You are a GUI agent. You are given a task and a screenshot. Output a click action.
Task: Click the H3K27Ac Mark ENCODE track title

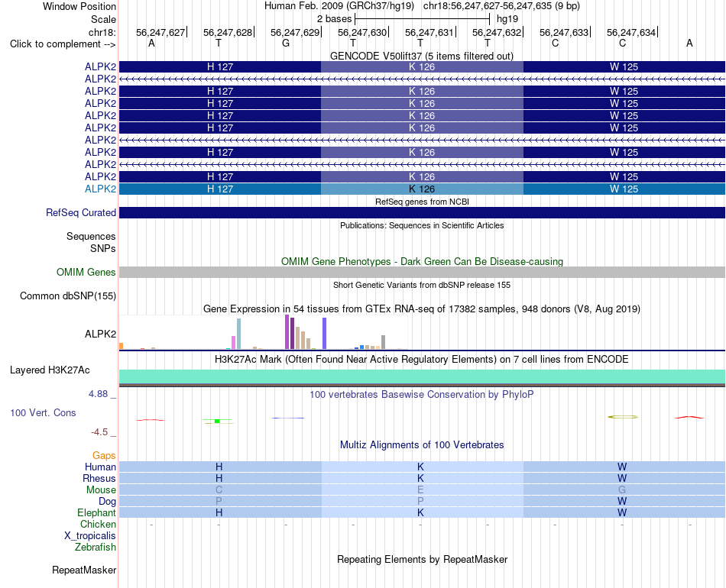pyautogui.click(x=421, y=360)
